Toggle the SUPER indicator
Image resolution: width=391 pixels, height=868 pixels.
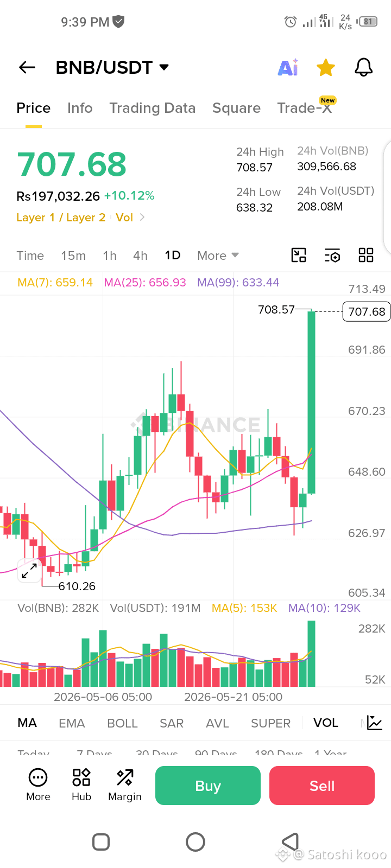(x=270, y=723)
